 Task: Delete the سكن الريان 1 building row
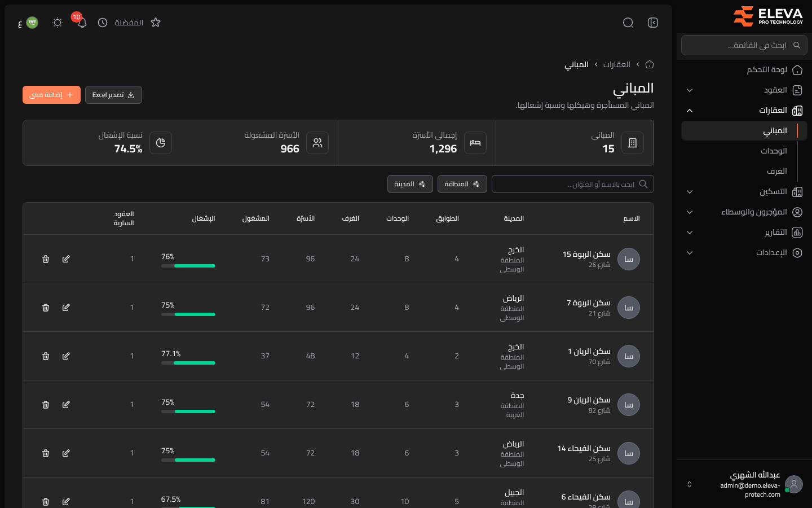(x=46, y=356)
